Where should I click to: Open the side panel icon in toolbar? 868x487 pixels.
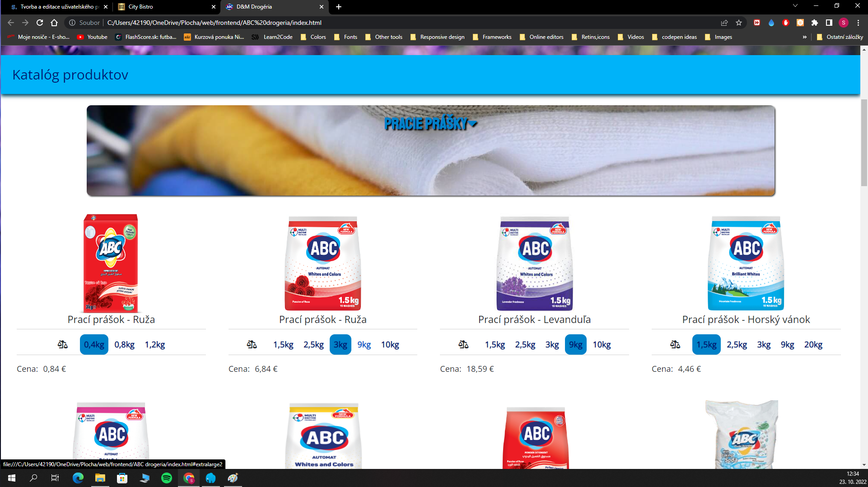[829, 23]
